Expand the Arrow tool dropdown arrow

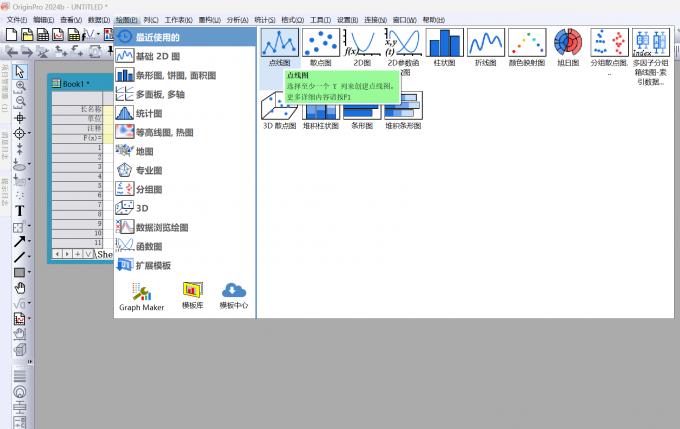tap(29, 241)
